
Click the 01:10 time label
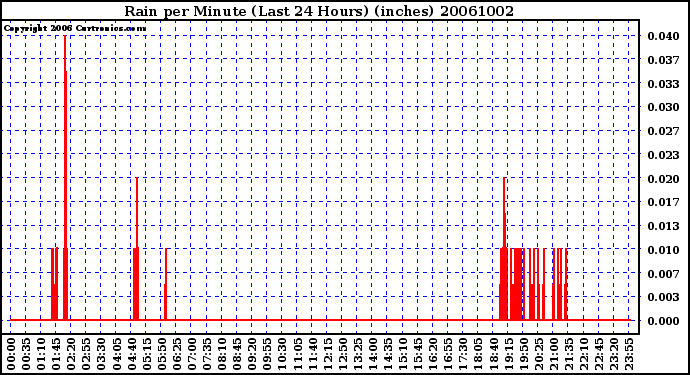pos(41,354)
